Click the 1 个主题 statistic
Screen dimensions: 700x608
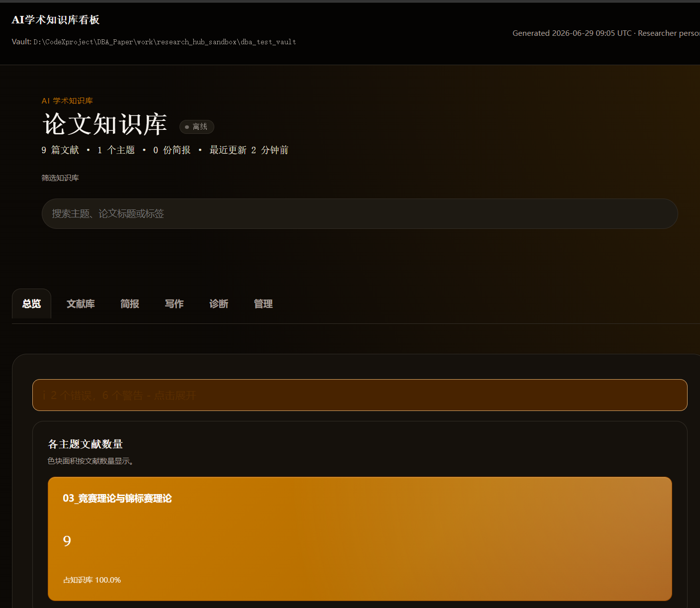pos(116,150)
